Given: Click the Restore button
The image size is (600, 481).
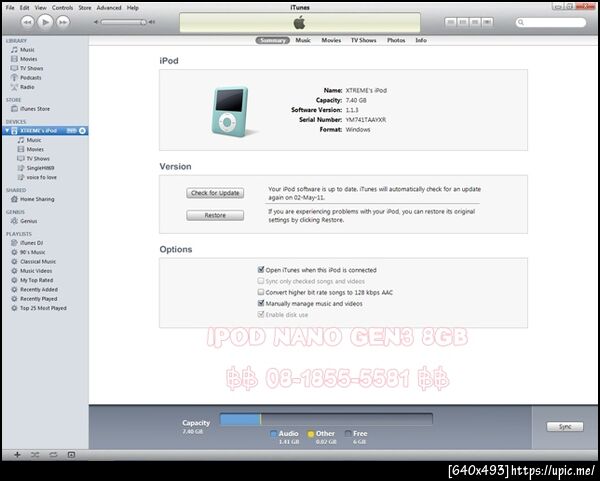Looking at the screenshot, I should coord(215,215).
